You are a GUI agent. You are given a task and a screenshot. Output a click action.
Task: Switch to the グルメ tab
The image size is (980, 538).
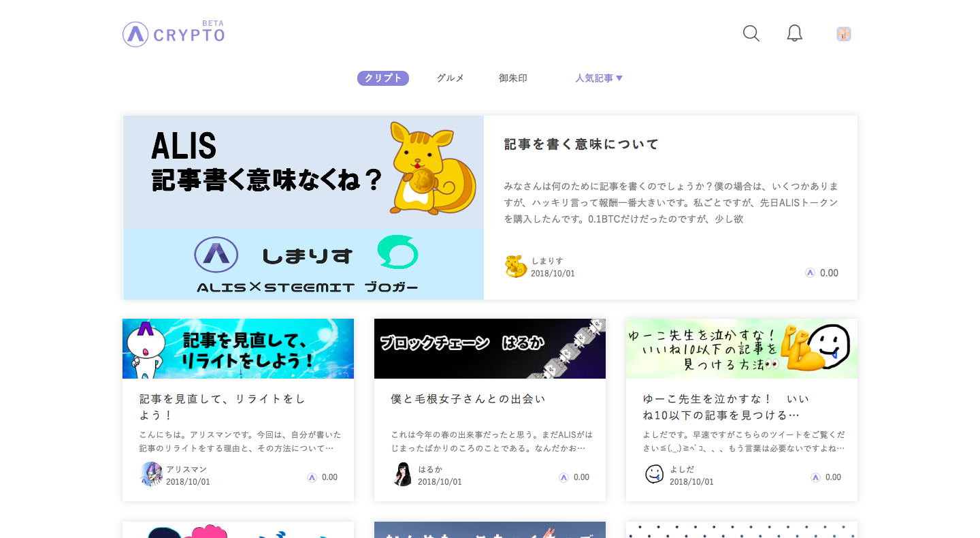tap(450, 78)
